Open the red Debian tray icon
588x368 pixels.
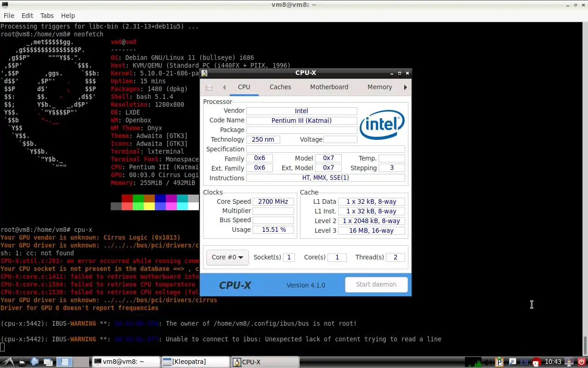tap(536, 362)
